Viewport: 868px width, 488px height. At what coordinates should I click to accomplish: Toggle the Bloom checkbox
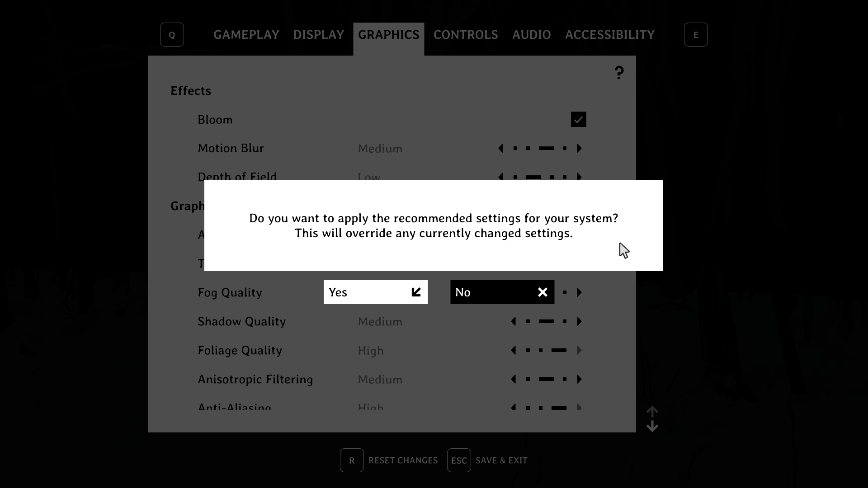tap(578, 119)
